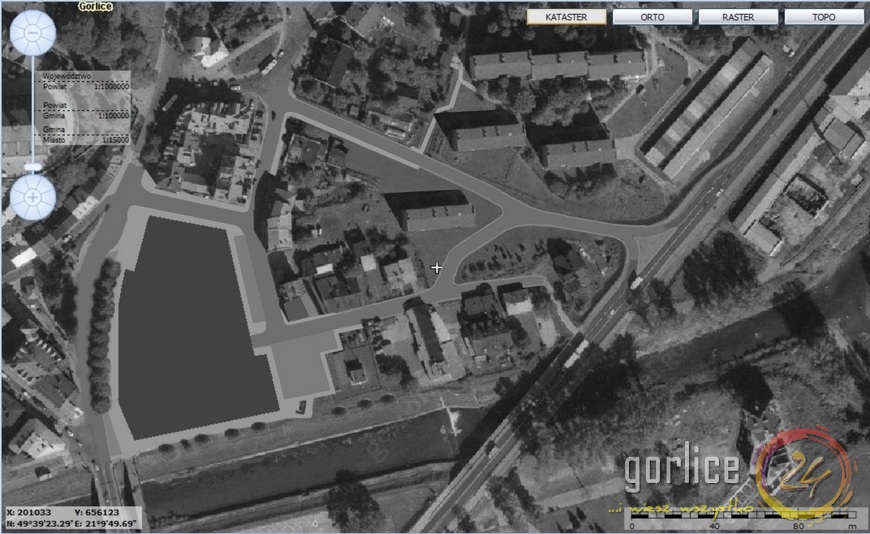The image size is (870, 534).
Task: Click the white crosshair map marker
Action: (437, 268)
